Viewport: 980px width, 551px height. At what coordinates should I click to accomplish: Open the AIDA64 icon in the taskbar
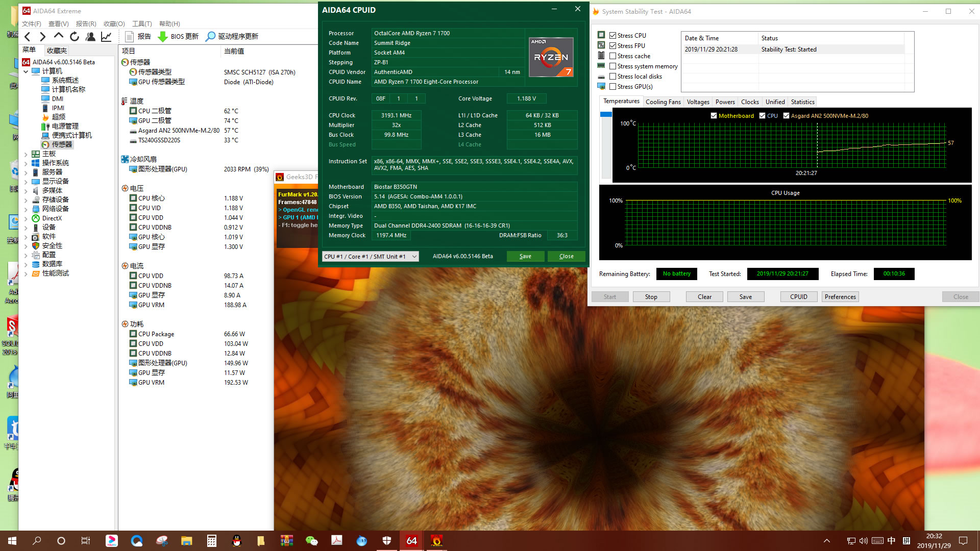point(411,540)
